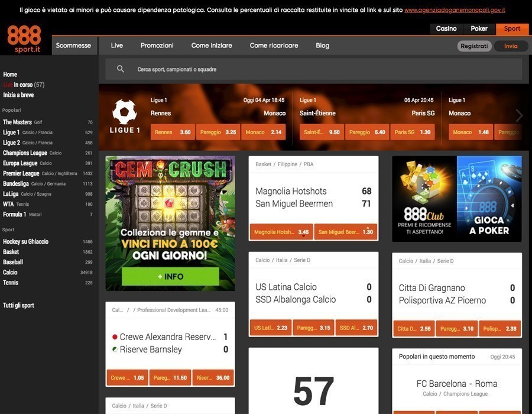The width and height of the screenshot is (532, 414).
Task: Click the 888sport.it logo
Action: (x=24, y=39)
